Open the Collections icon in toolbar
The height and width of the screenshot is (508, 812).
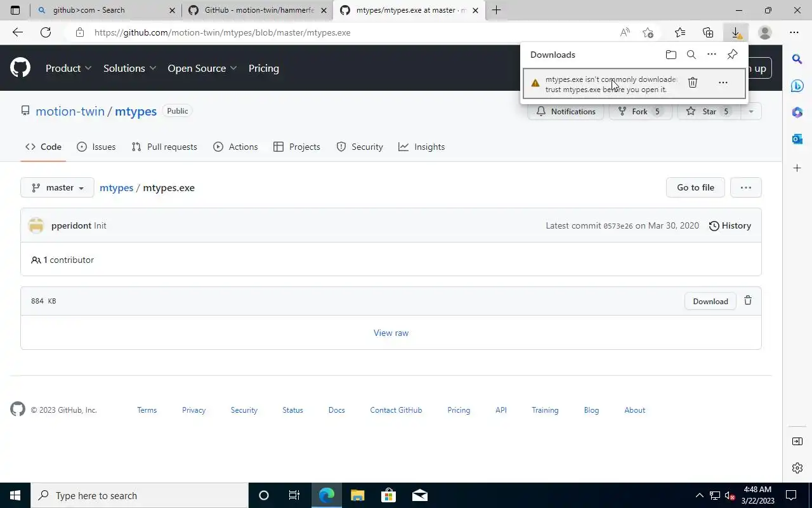coord(708,32)
